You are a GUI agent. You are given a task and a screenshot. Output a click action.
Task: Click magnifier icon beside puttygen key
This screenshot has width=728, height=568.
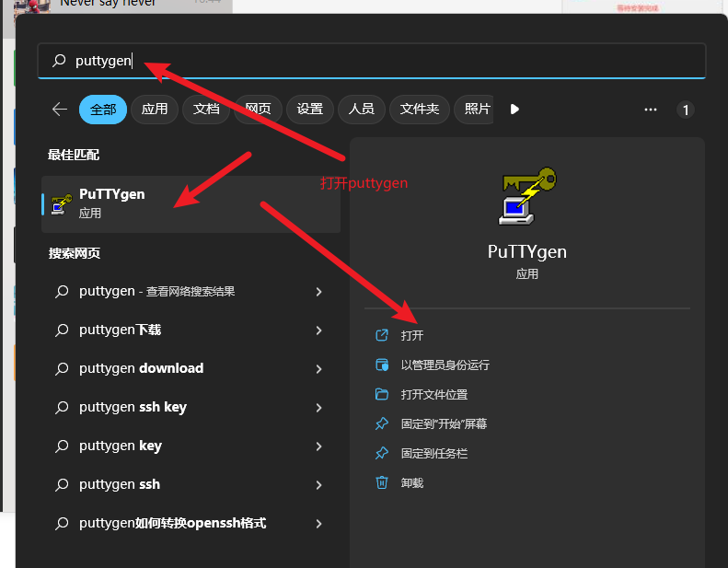point(62,446)
